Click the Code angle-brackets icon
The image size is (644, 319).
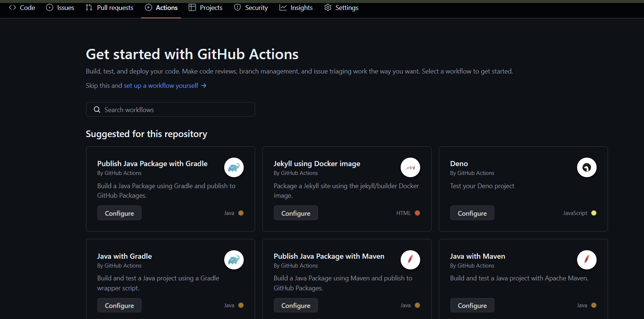pos(12,7)
